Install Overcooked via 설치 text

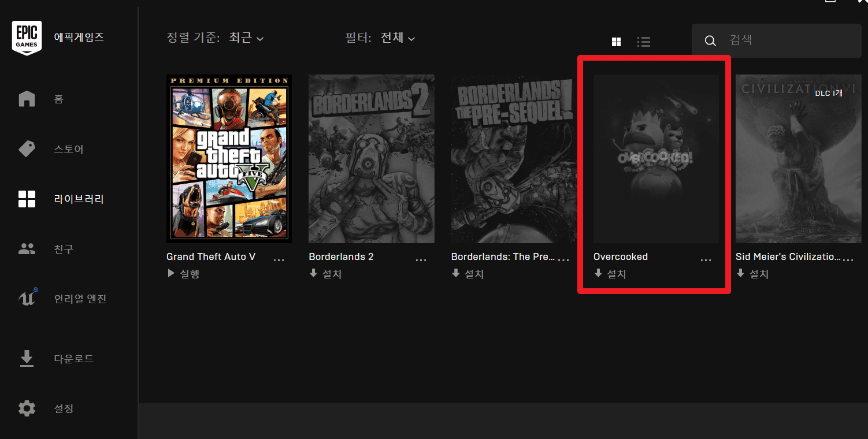[617, 274]
